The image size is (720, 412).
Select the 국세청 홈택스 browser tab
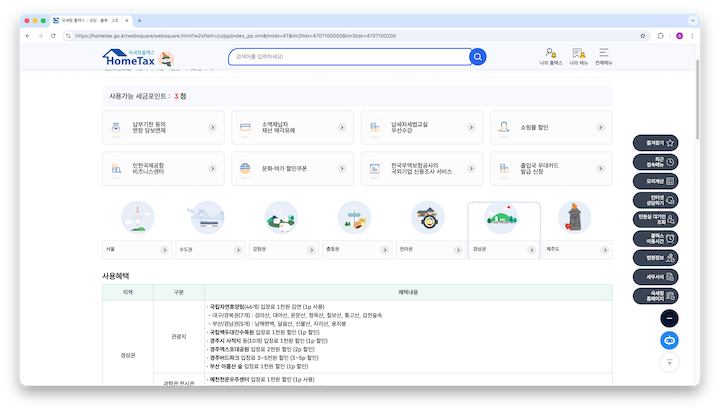(90, 21)
